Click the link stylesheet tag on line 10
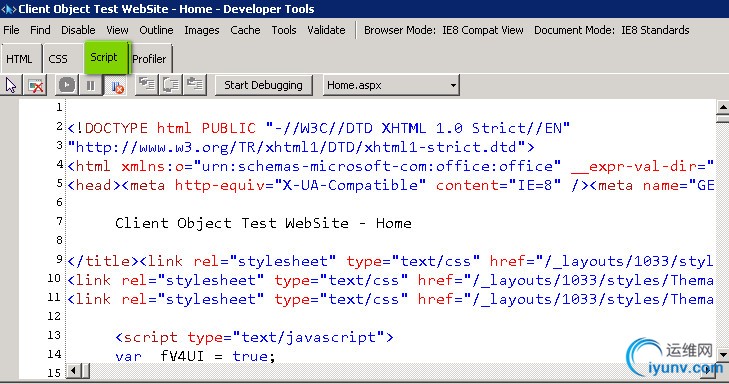Screen dimensions: 729x384 coord(391,280)
